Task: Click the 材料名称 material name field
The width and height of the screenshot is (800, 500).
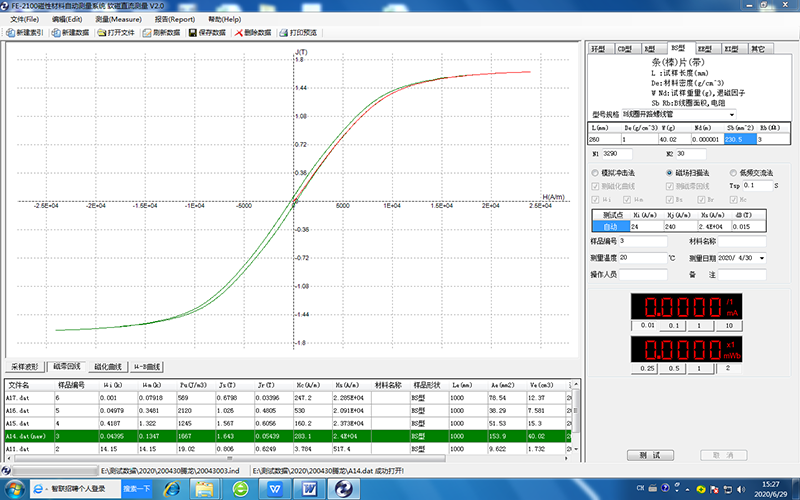Action: tap(742, 241)
